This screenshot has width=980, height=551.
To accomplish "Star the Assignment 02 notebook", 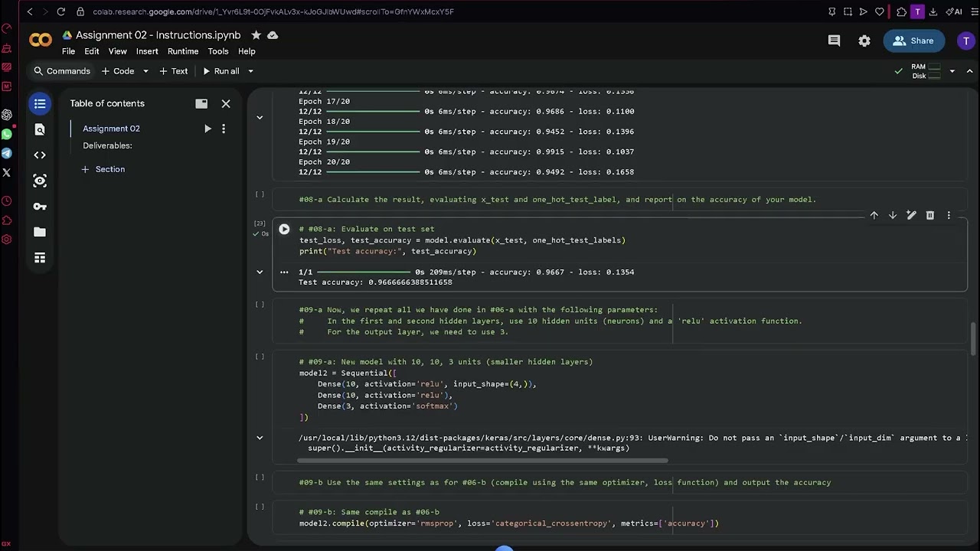I will [x=256, y=35].
